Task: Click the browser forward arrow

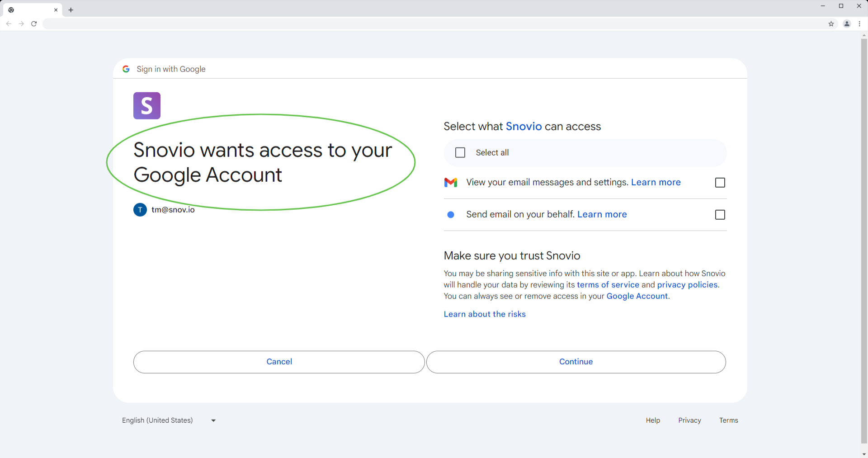Action: (21, 24)
